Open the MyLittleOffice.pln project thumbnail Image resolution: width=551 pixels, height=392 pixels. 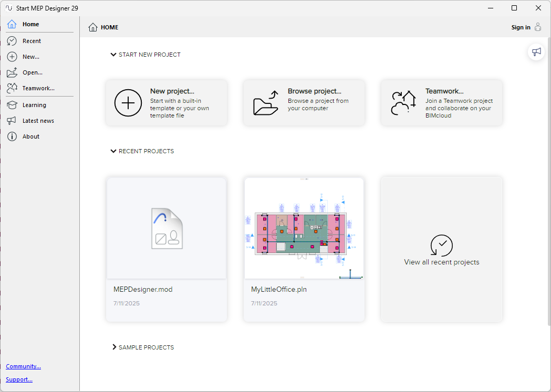pyautogui.click(x=304, y=228)
